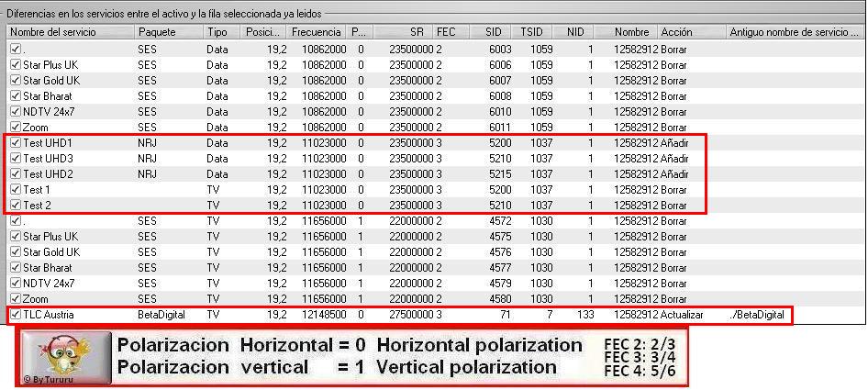Image resolution: width=868 pixels, height=390 pixels.
Task: Click the Actualizar action cell
Action: pos(682,316)
